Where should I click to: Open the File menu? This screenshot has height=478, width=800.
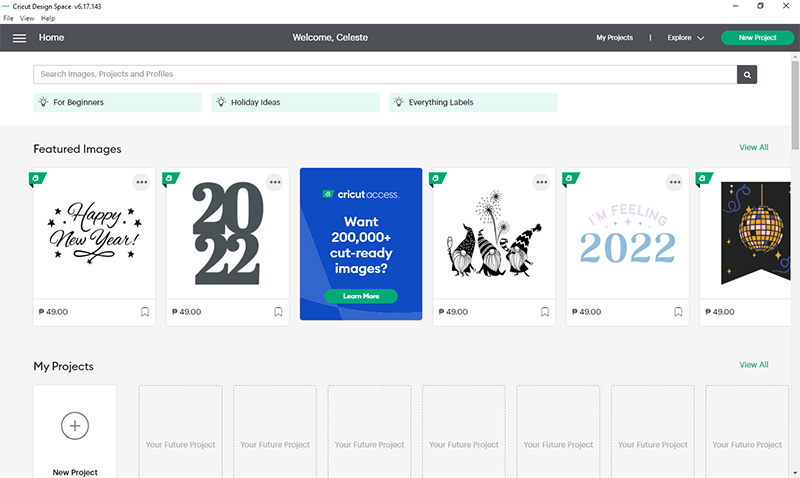click(x=8, y=18)
